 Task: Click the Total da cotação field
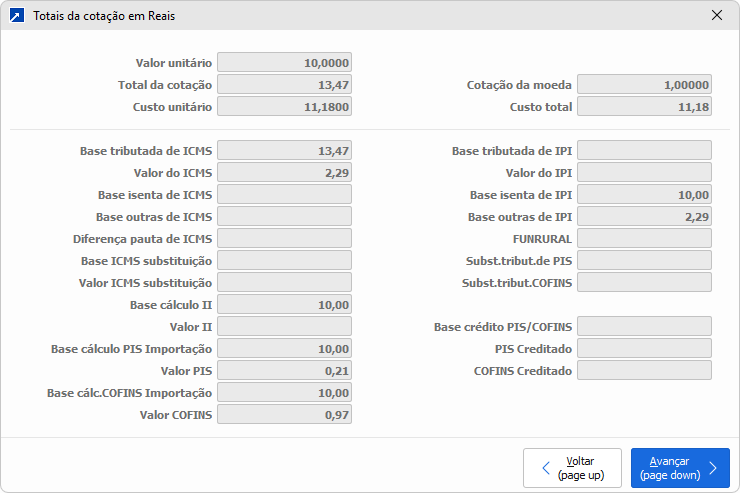284,85
